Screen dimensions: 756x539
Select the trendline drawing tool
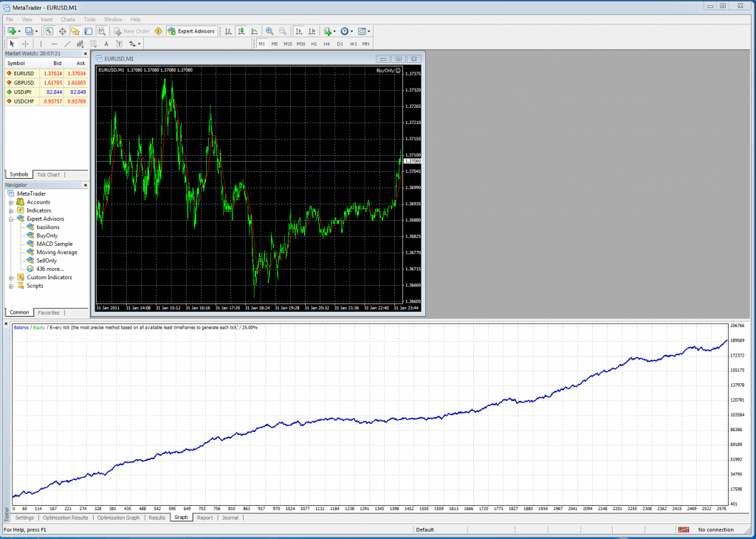pos(67,44)
